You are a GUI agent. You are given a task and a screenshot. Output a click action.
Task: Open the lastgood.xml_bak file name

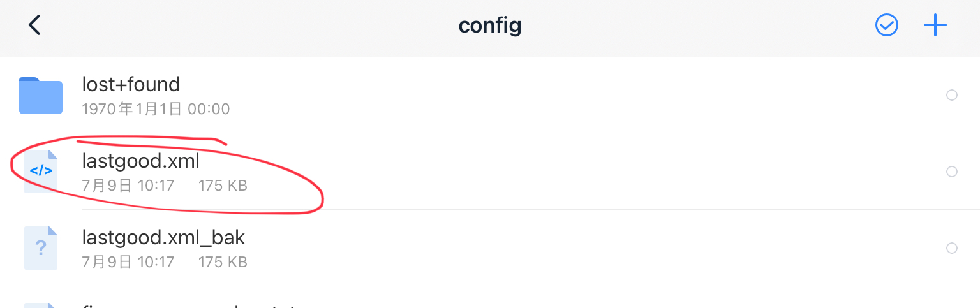(163, 238)
